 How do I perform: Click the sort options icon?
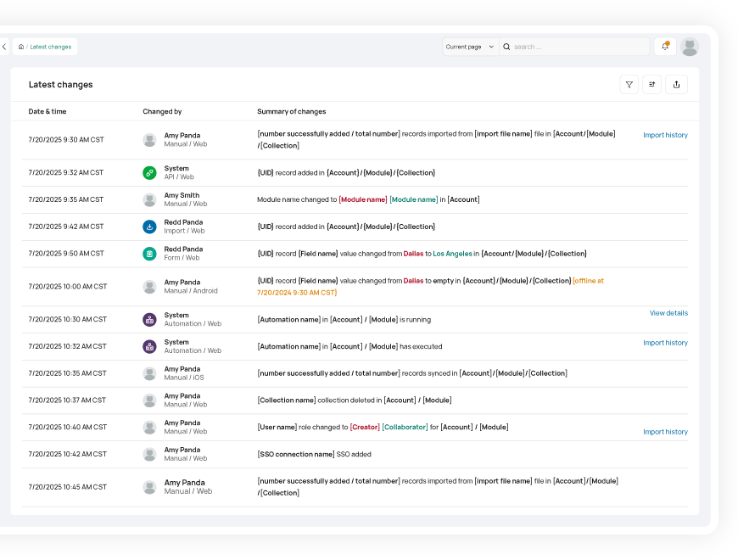tap(652, 84)
